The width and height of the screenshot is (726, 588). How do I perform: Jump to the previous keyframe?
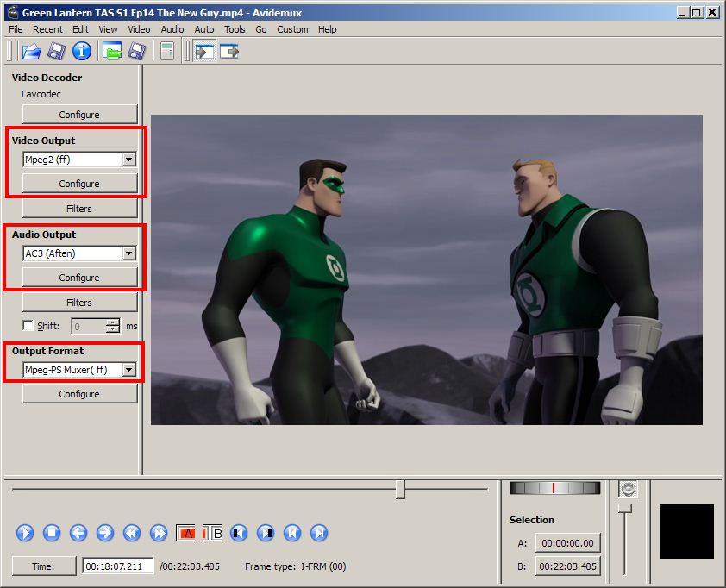(x=132, y=533)
